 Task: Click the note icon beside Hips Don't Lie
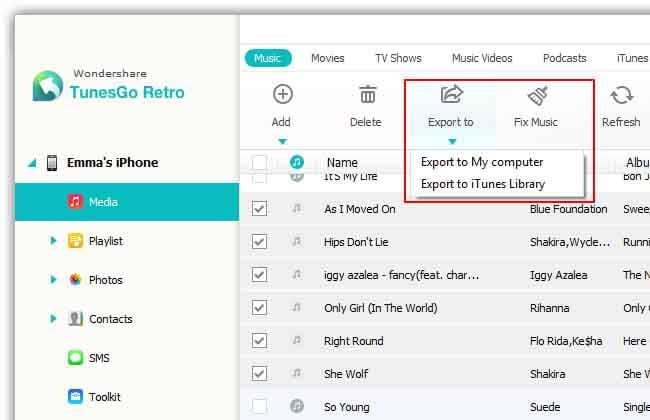coord(296,241)
